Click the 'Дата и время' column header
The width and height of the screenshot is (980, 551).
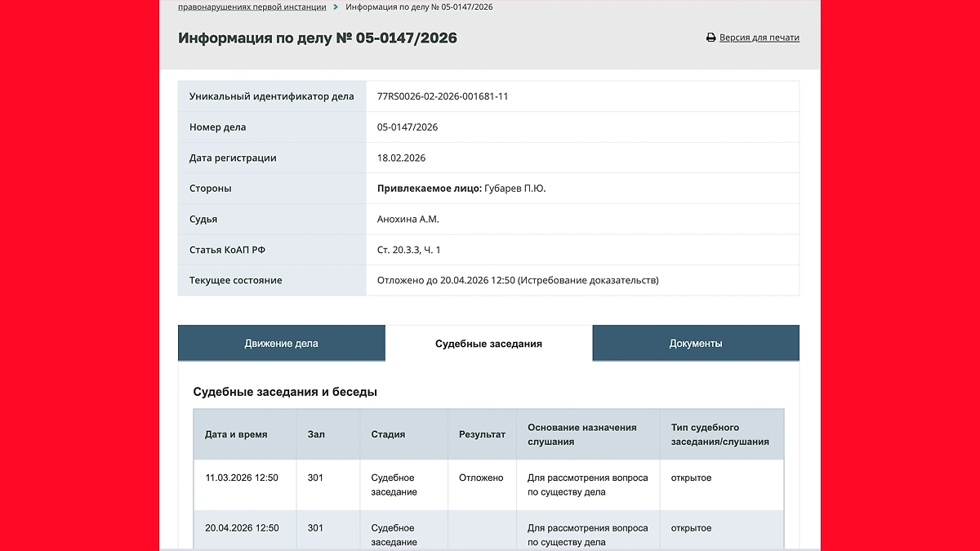coord(234,434)
